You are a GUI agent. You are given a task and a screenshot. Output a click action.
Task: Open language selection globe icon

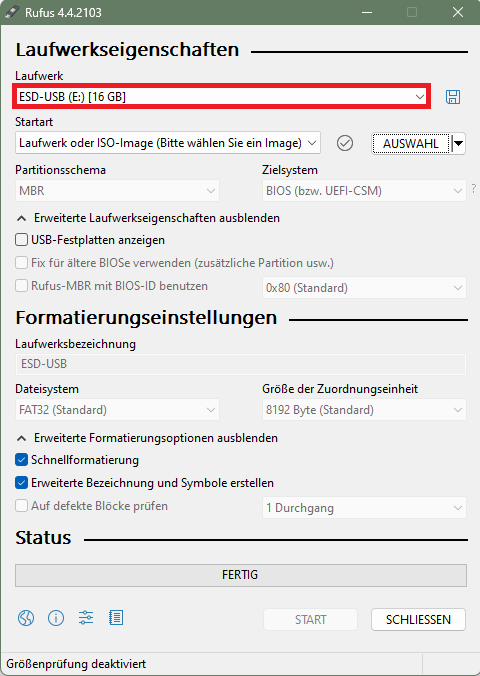(x=26, y=618)
